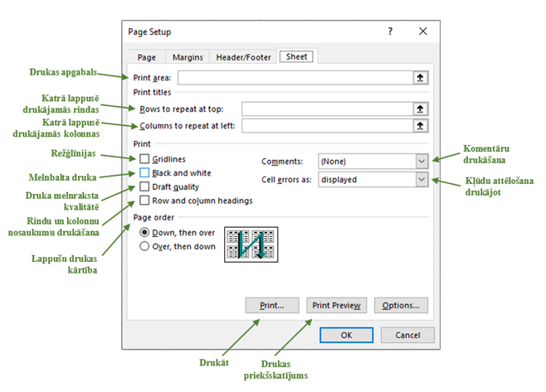Toggle the Black and white checkbox
Image resolution: width=546 pixels, height=392 pixels.
146,172
